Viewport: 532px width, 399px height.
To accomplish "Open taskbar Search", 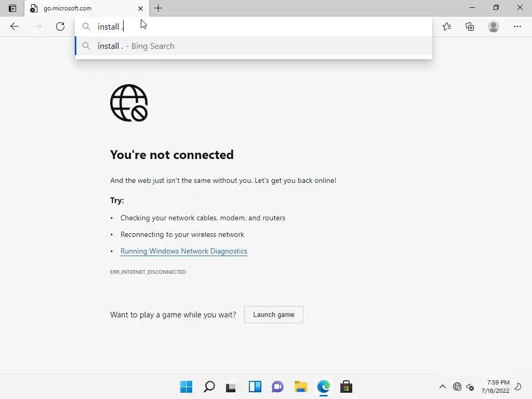I will pyautogui.click(x=209, y=387).
